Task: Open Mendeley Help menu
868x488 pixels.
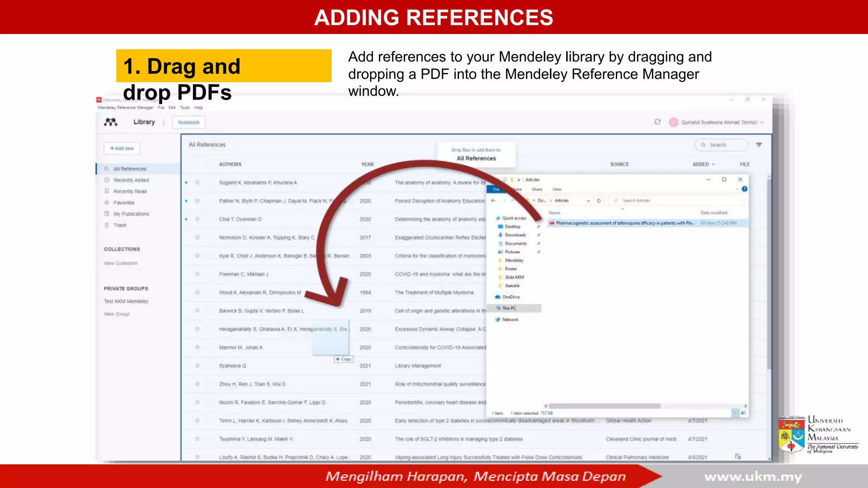Action: pyautogui.click(x=198, y=108)
